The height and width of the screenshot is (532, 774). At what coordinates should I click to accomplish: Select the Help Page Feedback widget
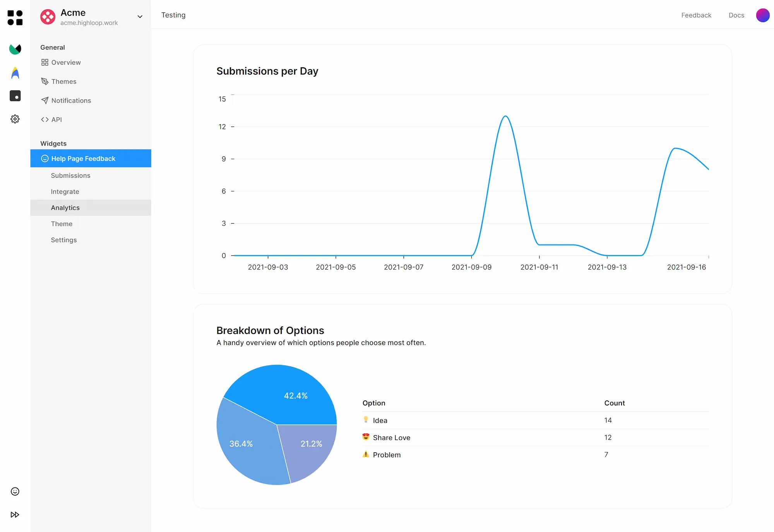click(x=83, y=159)
